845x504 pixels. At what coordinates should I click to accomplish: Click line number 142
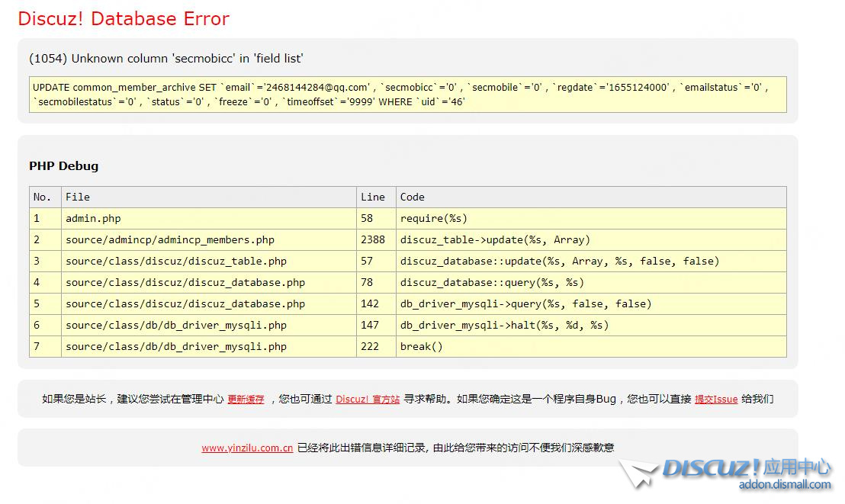(376, 304)
